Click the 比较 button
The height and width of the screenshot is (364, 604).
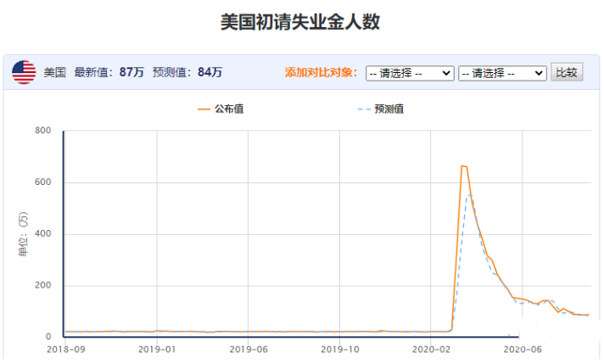(x=567, y=72)
